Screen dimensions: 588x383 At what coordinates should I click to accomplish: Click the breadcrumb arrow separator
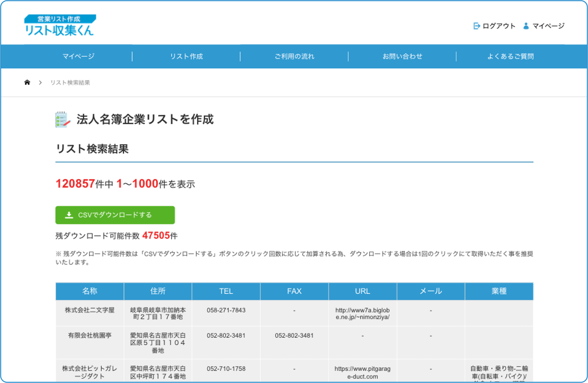point(40,82)
